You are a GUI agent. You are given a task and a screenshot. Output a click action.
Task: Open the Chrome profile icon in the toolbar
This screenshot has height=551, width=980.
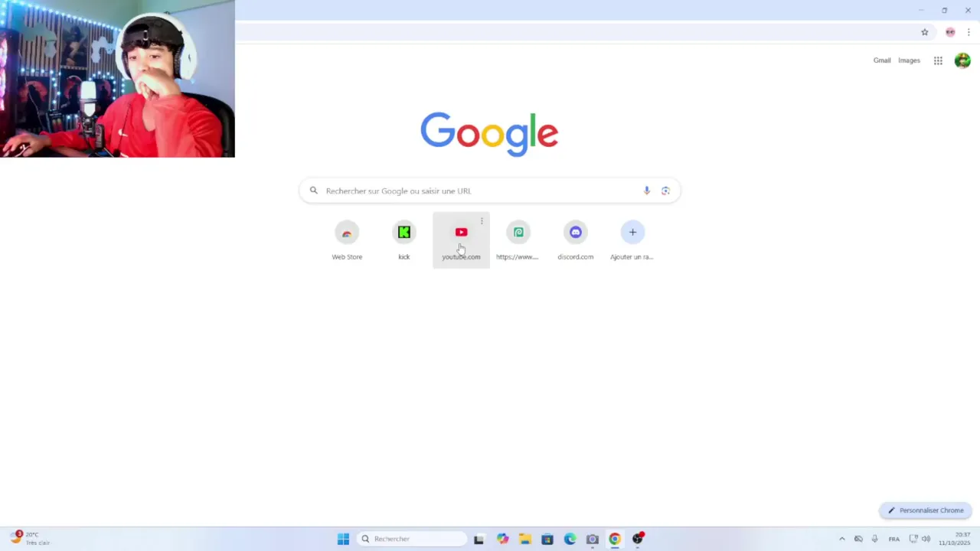(x=950, y=32)
